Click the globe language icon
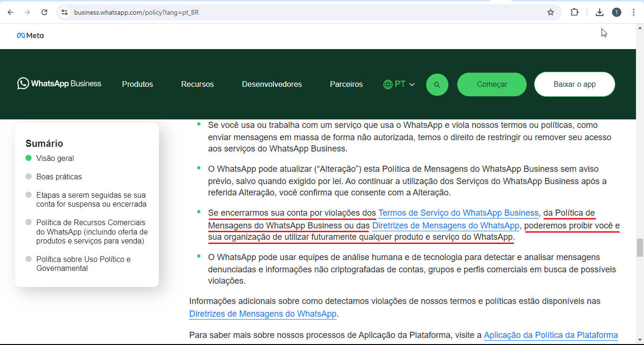 tap(388, 84)
